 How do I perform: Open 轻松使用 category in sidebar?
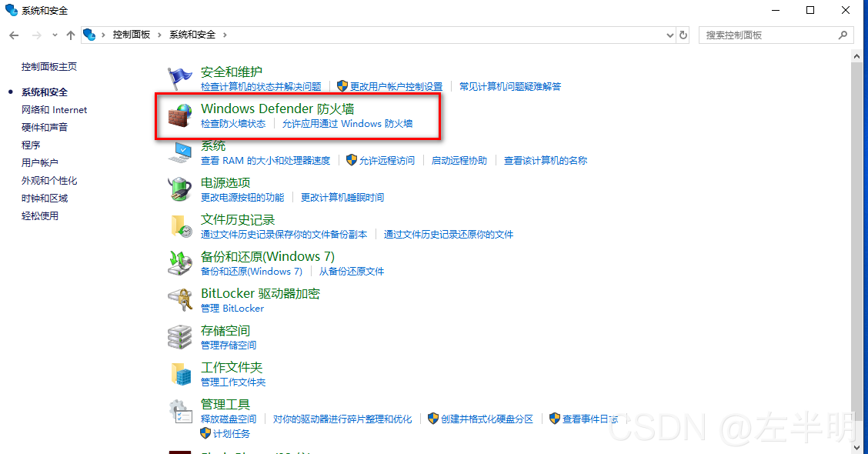click(40, 216)
